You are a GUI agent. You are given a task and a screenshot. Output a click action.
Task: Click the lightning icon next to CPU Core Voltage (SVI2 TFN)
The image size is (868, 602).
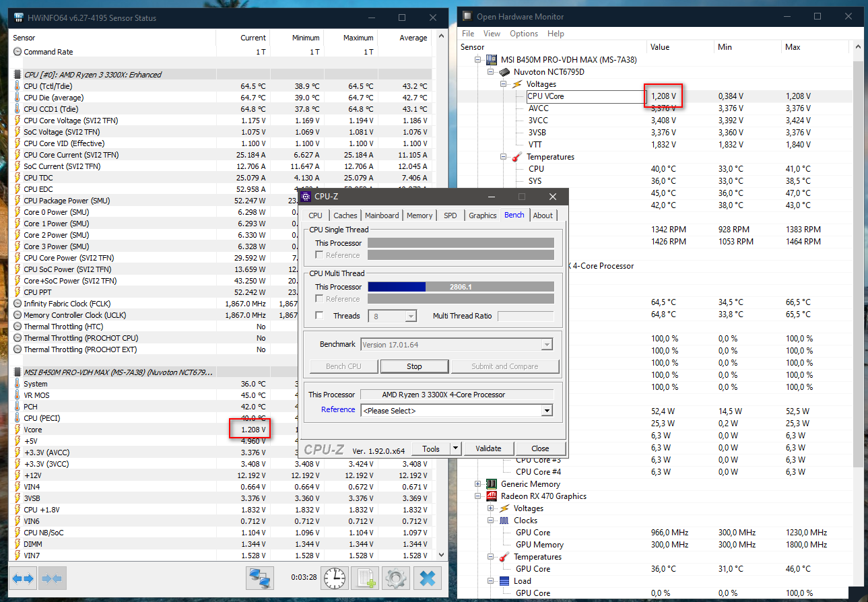tap(18, 121)
